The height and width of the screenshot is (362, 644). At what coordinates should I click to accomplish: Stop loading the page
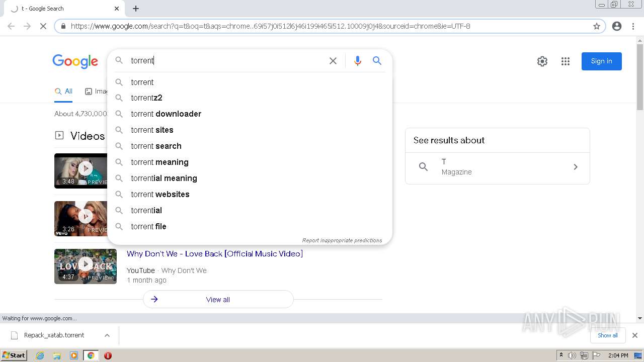coord(43,26)
